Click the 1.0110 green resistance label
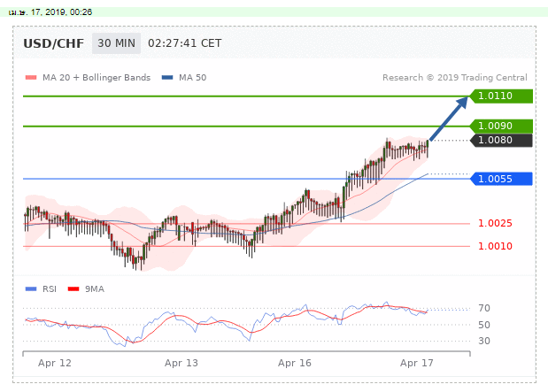Viewport: 548px width, 392px height. [501, 96]
